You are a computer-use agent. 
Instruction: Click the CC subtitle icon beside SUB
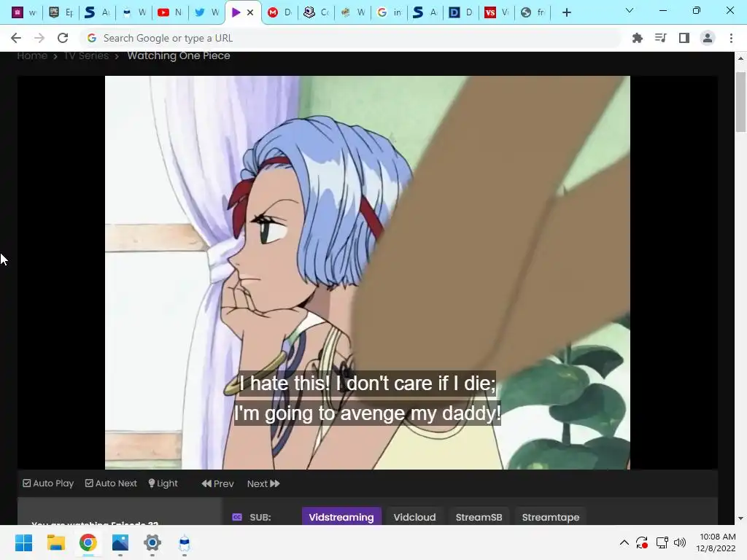(x=237, y=517)
